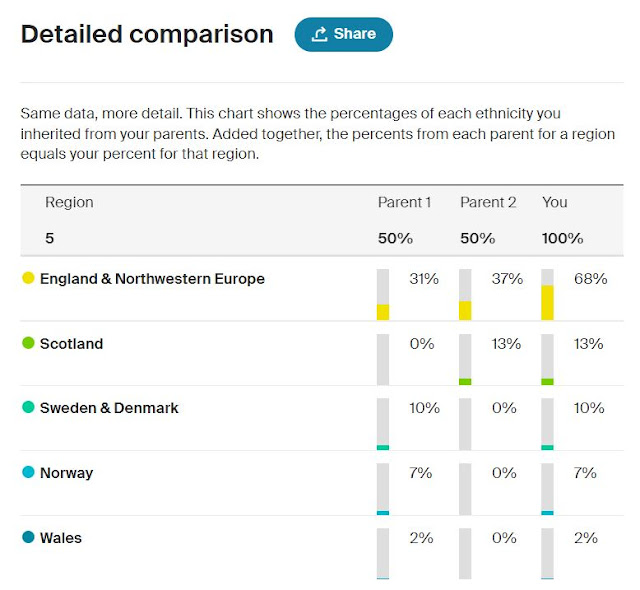Open the Norway region row
Image resolution: width=640 pixels, height=590 pixels.
[66, 473]
